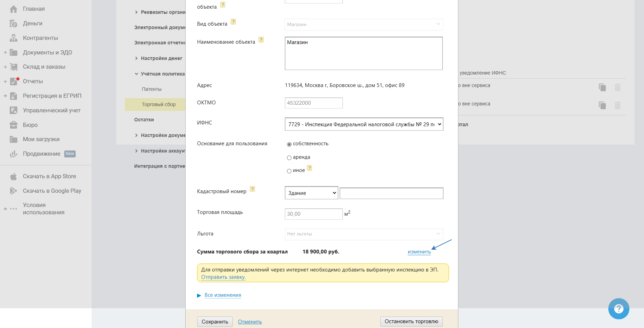
Task: Select the аренда radio option
Action: [x=289, y=158]
